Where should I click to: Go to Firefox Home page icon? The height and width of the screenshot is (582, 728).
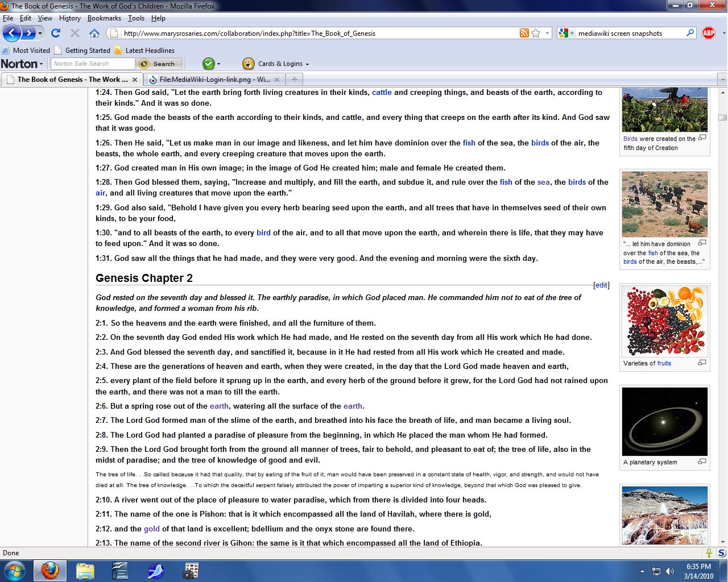pyautogui.click(x=94, y=33)
